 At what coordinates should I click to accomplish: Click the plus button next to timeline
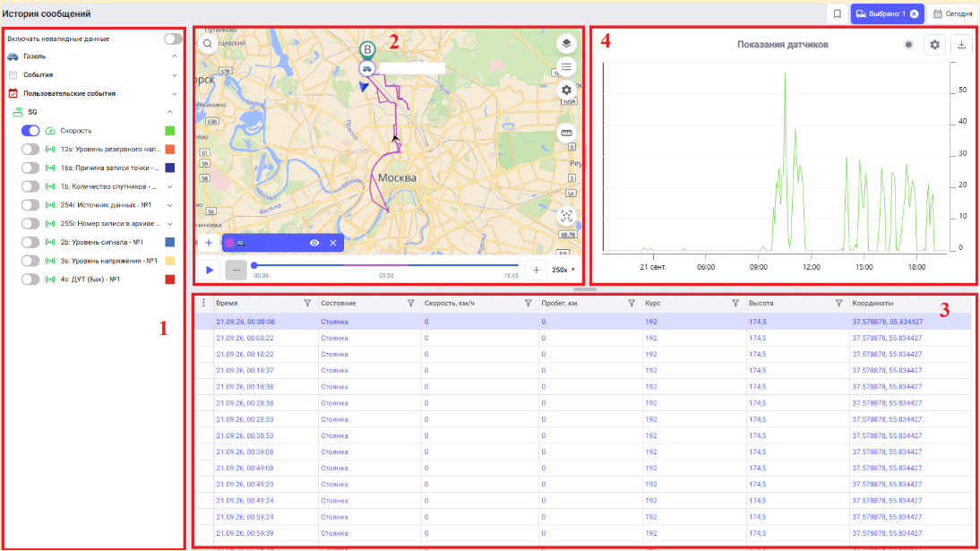[537, 271]
